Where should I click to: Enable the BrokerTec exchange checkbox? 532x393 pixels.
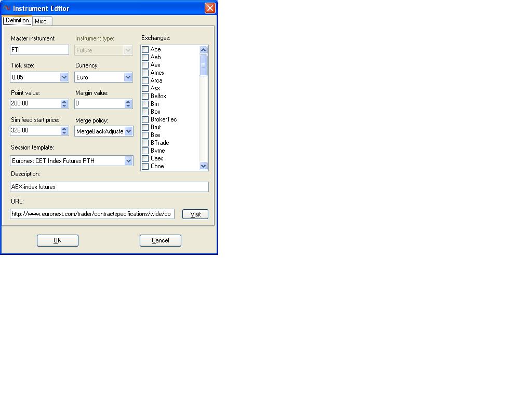(145, 120)
